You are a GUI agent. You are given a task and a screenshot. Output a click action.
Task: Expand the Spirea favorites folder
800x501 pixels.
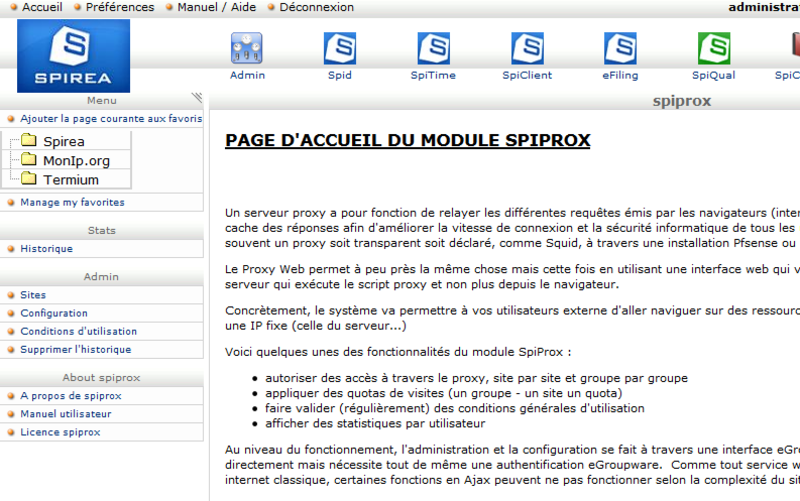tap(29, 140)
